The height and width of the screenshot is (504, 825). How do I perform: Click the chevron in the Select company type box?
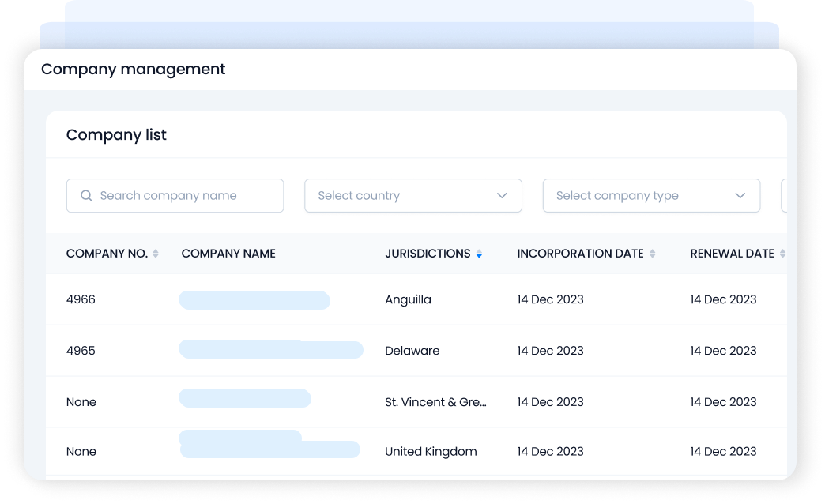coord(740,195)
